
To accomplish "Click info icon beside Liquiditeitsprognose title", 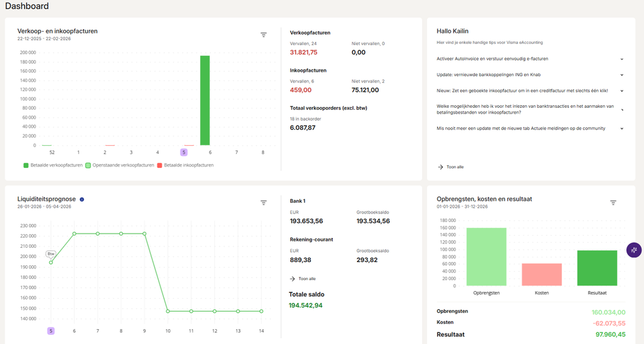I will 82,199.
